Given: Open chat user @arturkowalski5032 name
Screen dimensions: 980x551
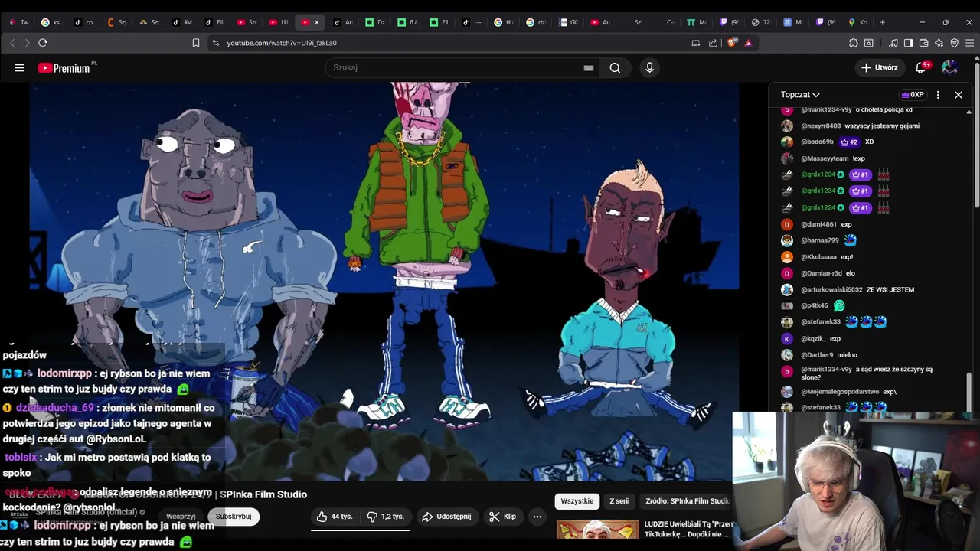Looking at the screenshot, I should 831,290.
